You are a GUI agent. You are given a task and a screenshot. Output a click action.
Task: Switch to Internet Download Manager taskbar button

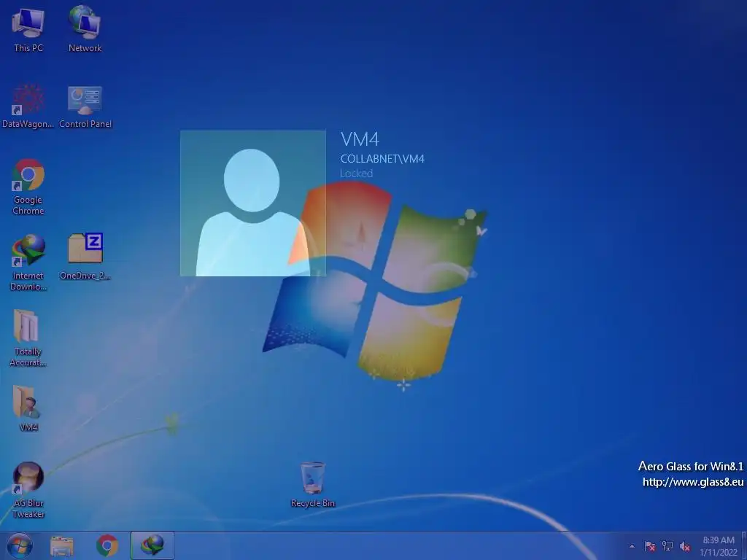click(152, 545)
